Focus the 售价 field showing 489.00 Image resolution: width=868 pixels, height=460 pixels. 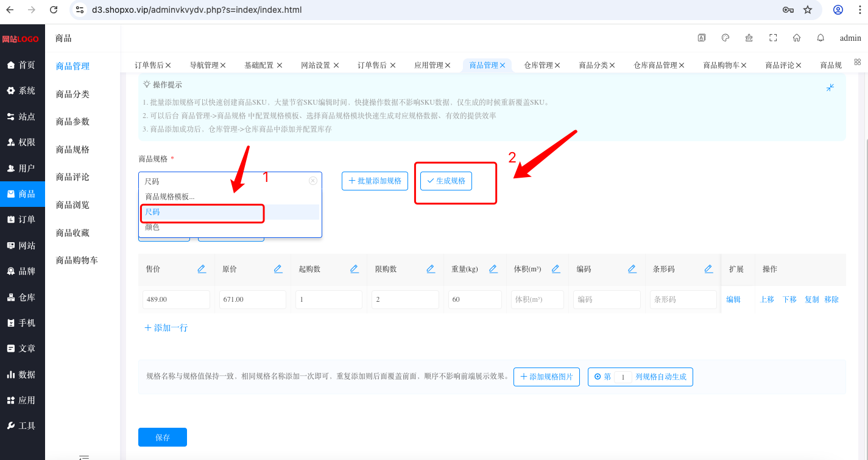click(177, 299)
